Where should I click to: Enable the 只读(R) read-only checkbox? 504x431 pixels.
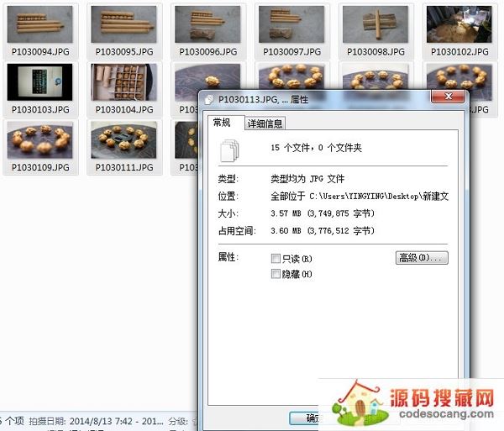click(x=276, y=258)
